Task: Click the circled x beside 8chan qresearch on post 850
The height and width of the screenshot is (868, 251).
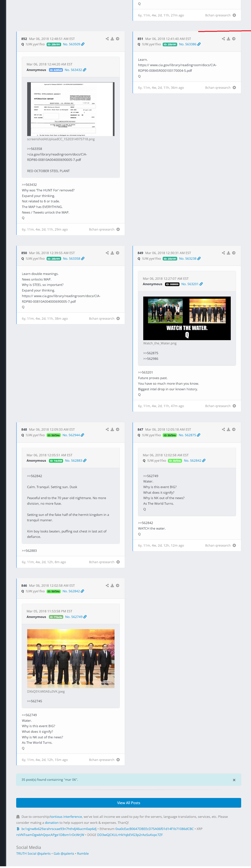Action: tap(118, 318)
